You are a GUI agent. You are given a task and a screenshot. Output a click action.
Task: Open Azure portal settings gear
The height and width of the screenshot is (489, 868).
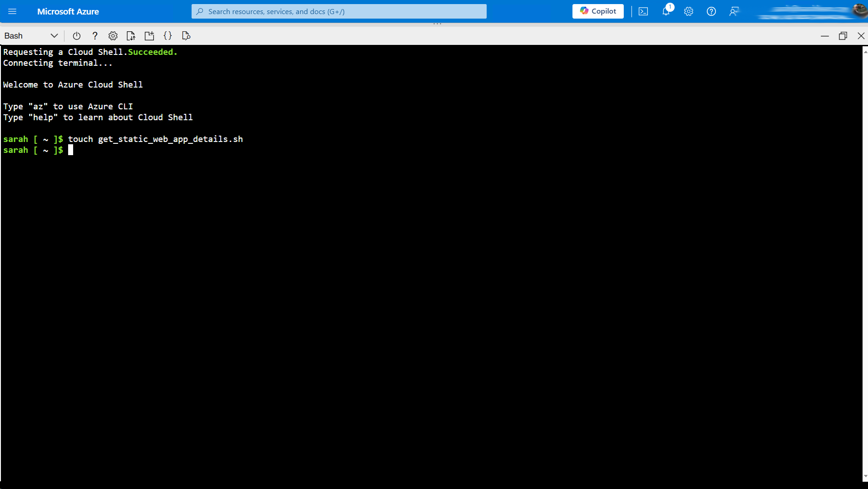point(689,11)
